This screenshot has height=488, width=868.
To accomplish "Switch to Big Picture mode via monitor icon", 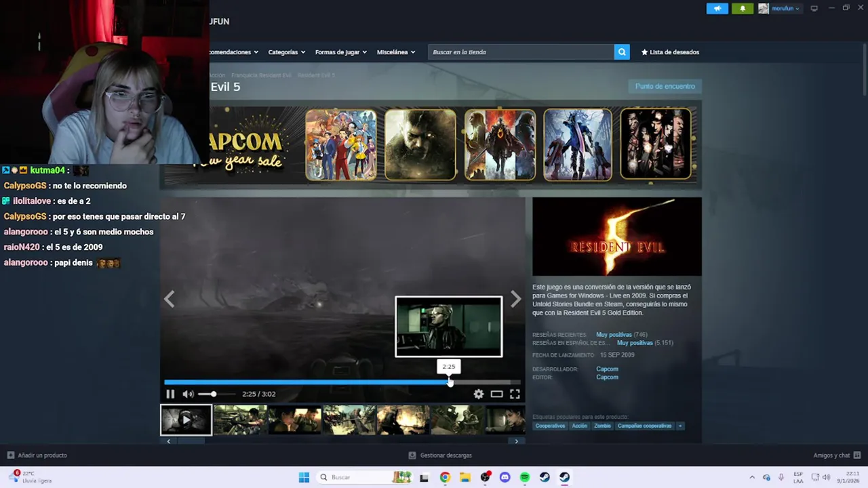I will coord(814,8).
